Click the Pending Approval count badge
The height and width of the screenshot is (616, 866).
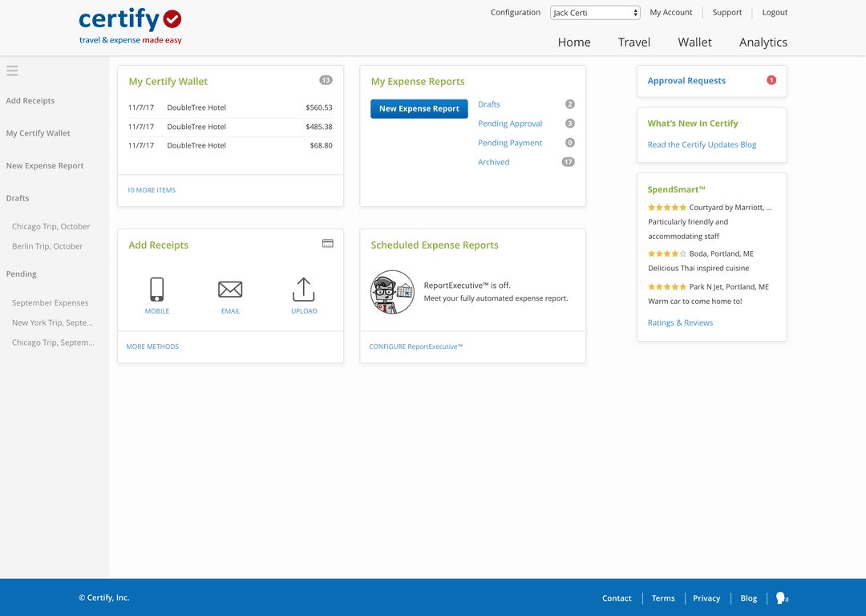click(570, 124)
